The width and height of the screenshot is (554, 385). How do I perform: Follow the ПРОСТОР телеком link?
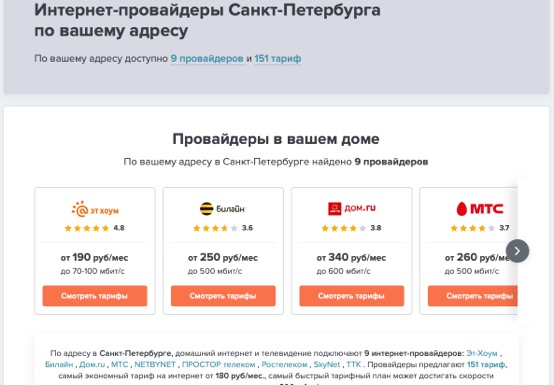tap(218, 364)
